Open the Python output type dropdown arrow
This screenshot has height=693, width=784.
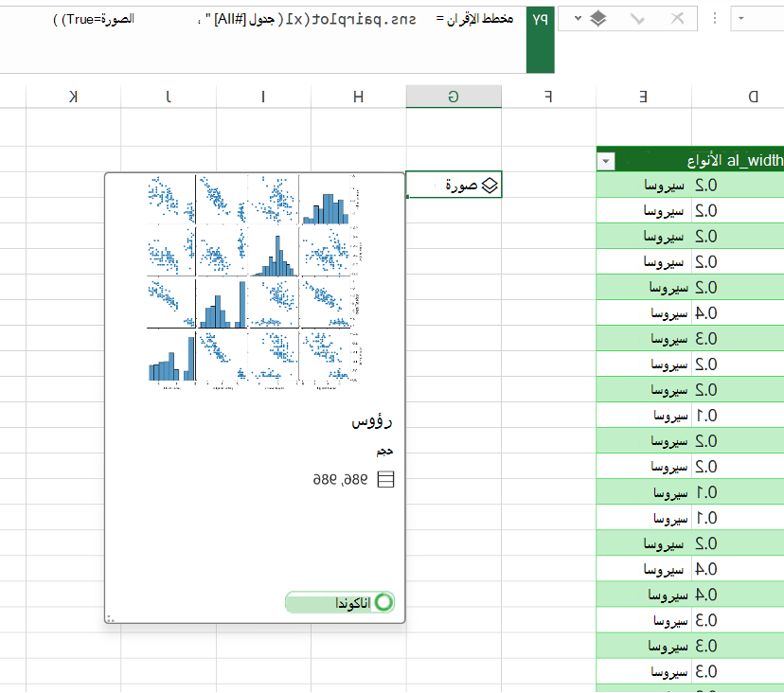[x=578, y=19]
